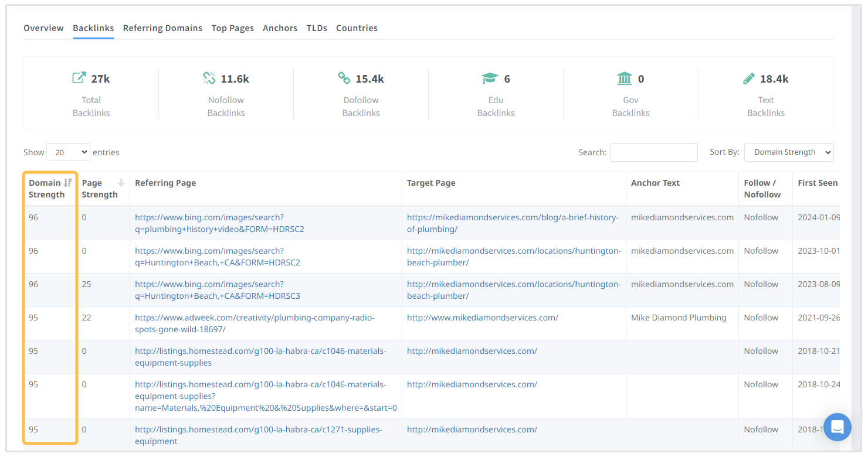This screenshot has width=868, height=457.
Task: Click the Nofollow Backlinks broken-link icon
Action: tap(209, 78)
